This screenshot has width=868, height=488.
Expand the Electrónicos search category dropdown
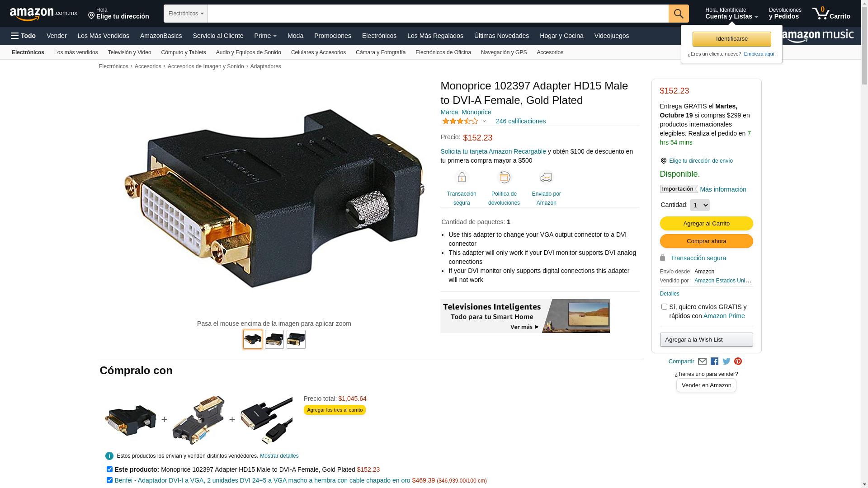[186, 14]
